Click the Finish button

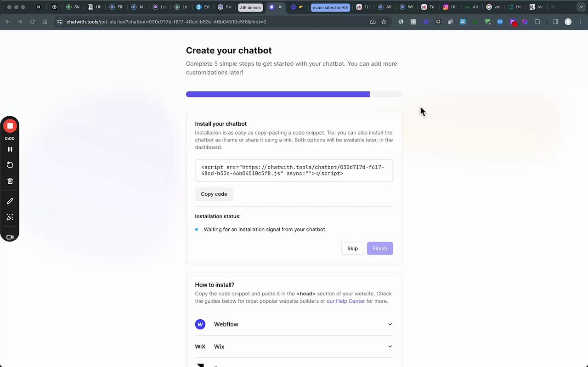pyautogui.click(x=380, y=248)
